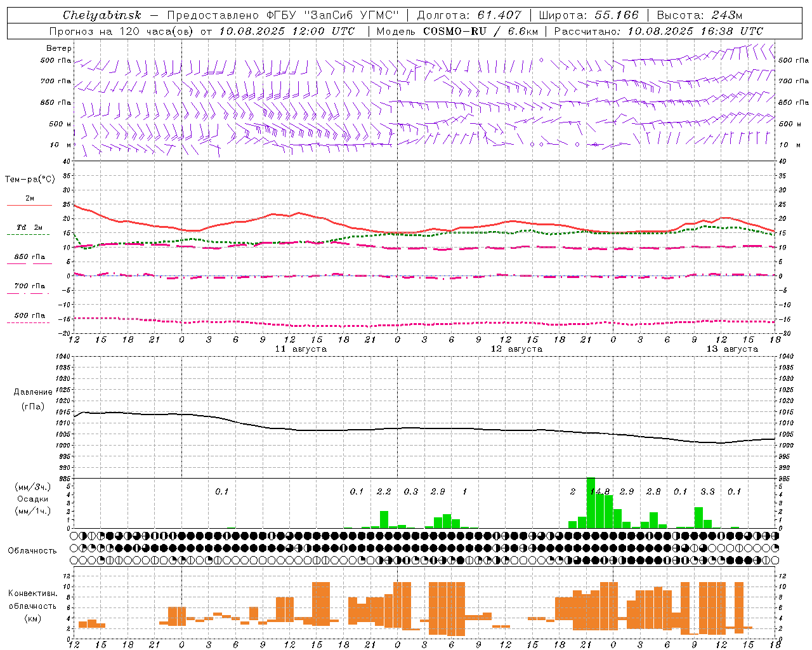Viewport: 812px width, 650px height.
Task: Click the 3.3 precipitation total value
Action: (x=707, y=491)
